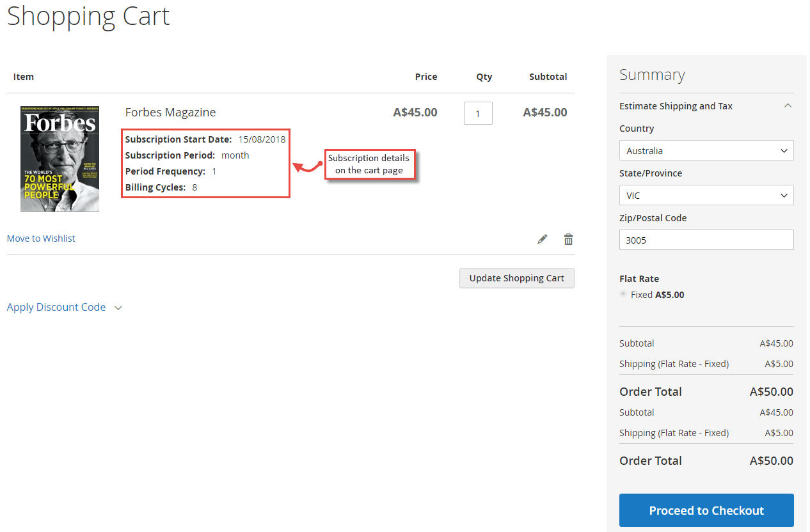Remove Forbes Magazine using the trash icon
The image size is (810, 532).
tap(568, 238)
